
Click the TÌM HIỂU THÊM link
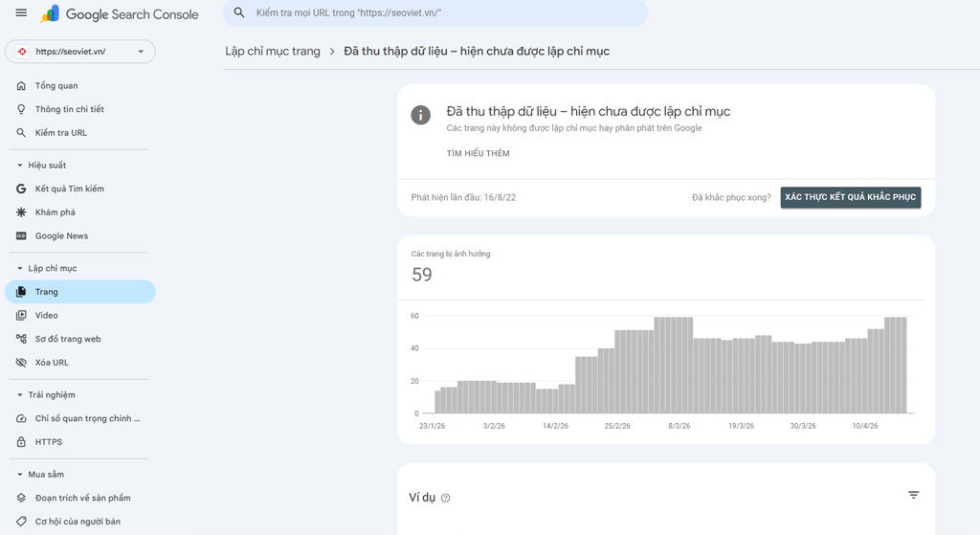pos(478,154)
